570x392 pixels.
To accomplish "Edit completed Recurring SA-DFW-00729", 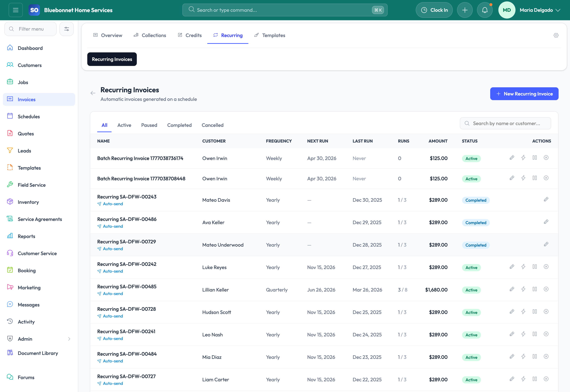I will [546, 244].
